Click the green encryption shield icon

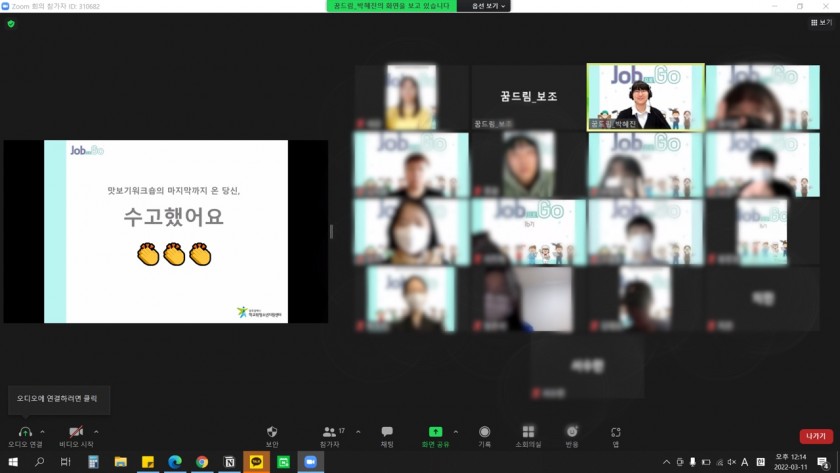[11, 23]
